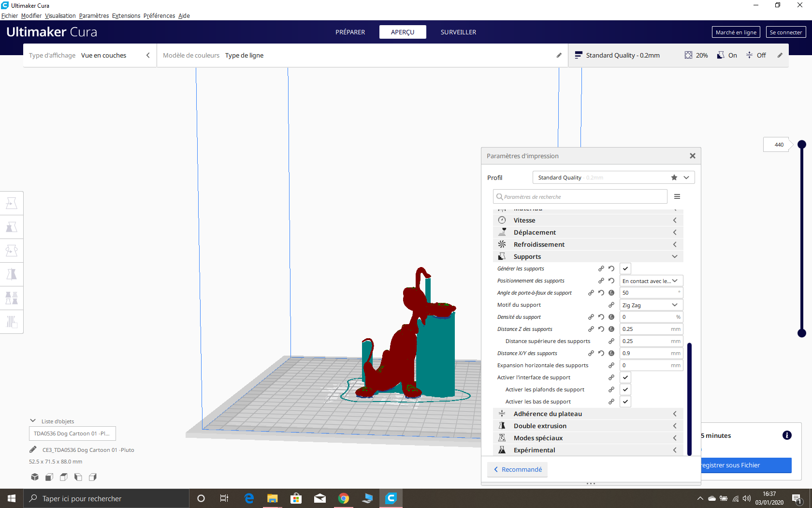Close the Paramètres d'impression panel

tap(693, 156)
